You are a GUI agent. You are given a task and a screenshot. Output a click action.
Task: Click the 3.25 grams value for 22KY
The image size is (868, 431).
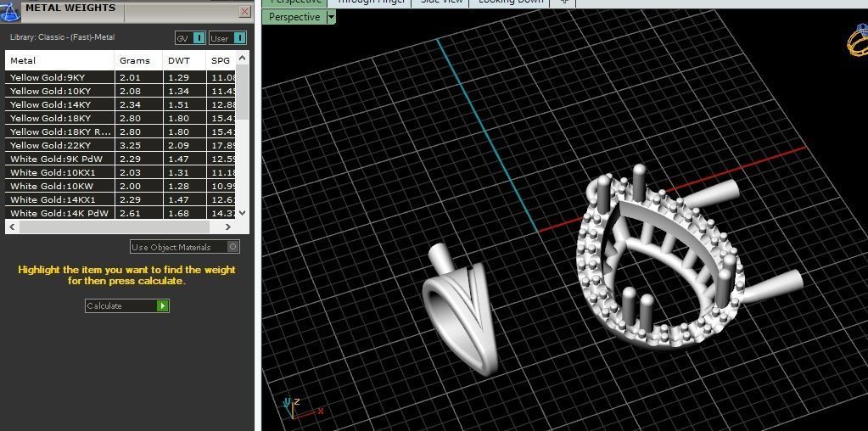point(130,145)
